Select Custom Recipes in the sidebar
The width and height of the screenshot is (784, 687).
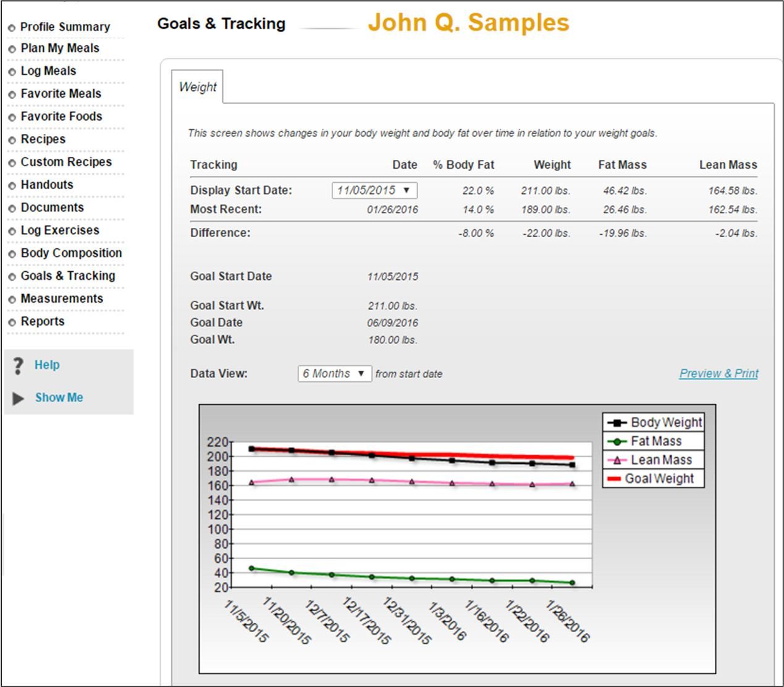click(66, 162)
